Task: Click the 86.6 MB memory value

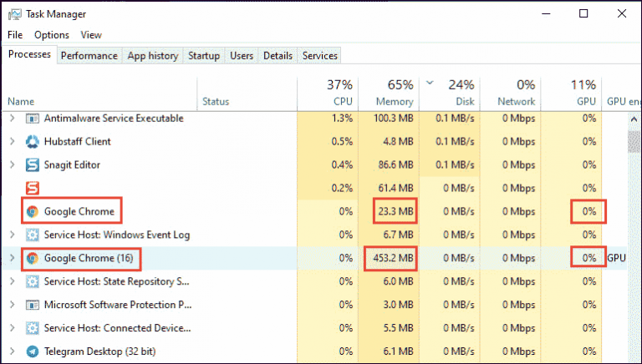Action: [x=395, y=164]
